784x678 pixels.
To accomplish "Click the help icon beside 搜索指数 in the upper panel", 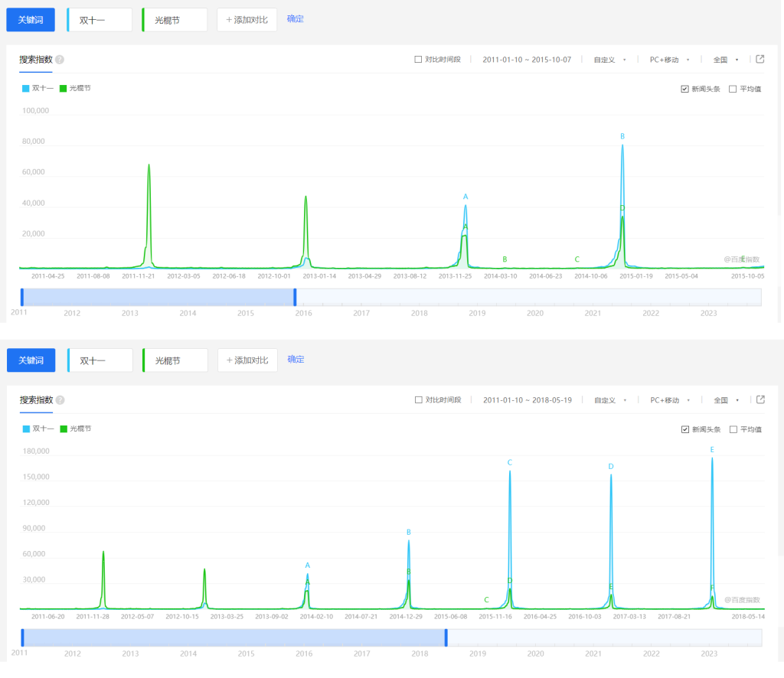I will click(60, 60).
